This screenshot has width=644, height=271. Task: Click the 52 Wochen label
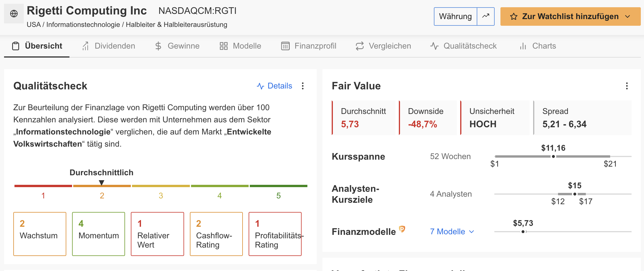(450, 156)
